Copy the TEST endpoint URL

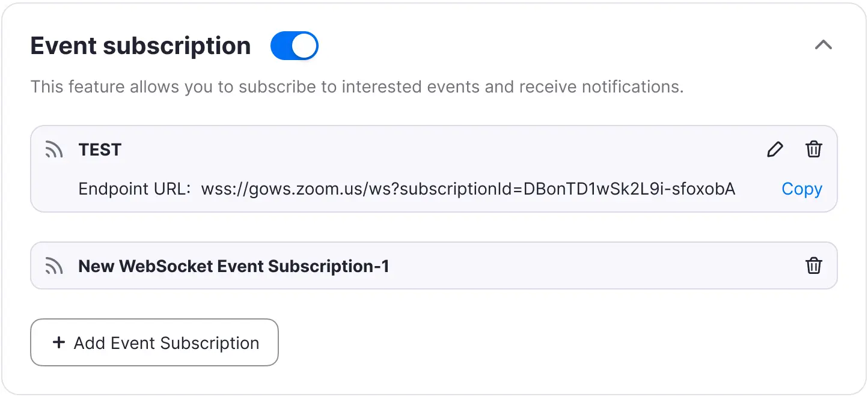(801, 189)
